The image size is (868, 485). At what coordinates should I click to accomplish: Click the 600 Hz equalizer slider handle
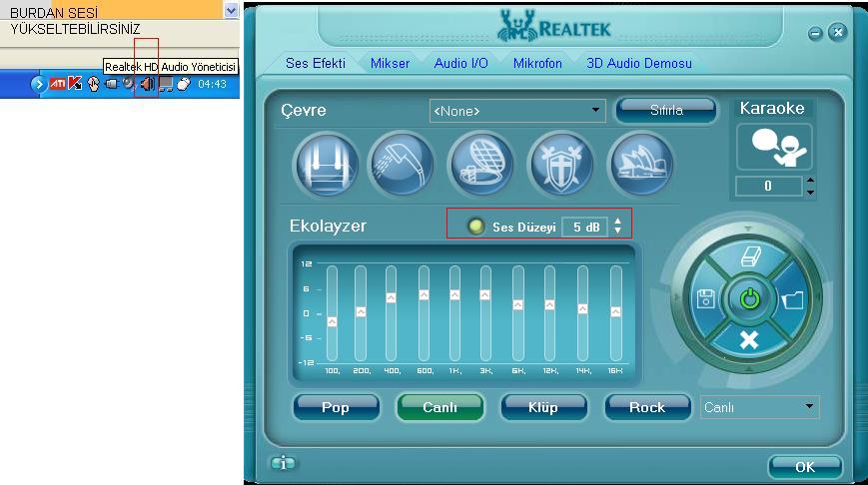pyautogui.click(x=424, y=294)
